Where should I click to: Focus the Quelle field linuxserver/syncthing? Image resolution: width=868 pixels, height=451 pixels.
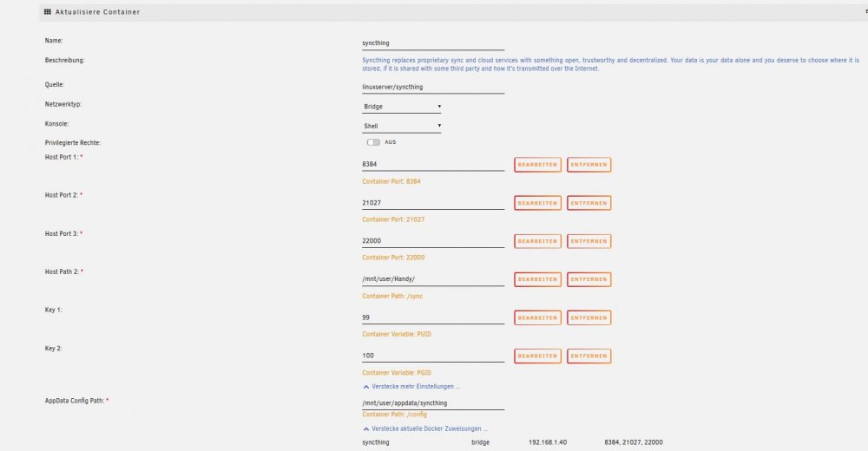click(x=433, y=87)
